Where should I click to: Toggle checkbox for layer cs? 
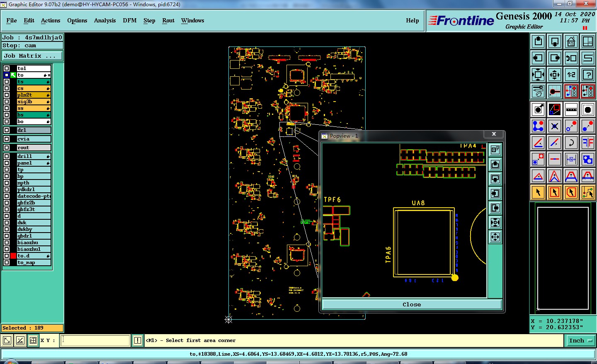(7, 88)
